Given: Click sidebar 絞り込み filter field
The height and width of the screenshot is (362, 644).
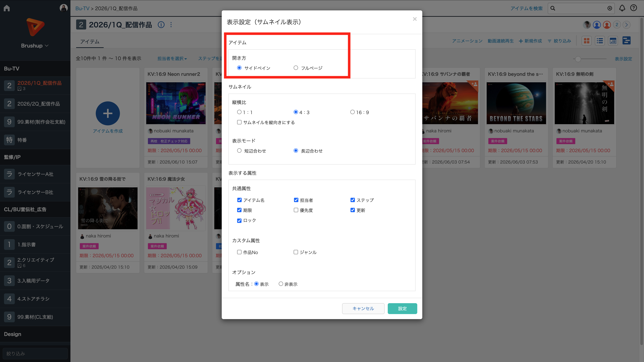Looking at the screenshot, I should point(35,353).
